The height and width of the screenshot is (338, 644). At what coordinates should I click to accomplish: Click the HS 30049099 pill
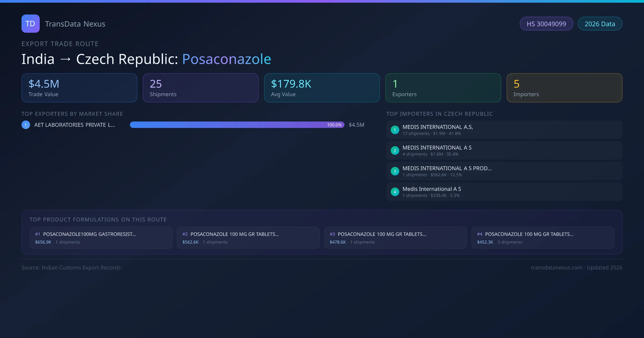click(546, 24)
